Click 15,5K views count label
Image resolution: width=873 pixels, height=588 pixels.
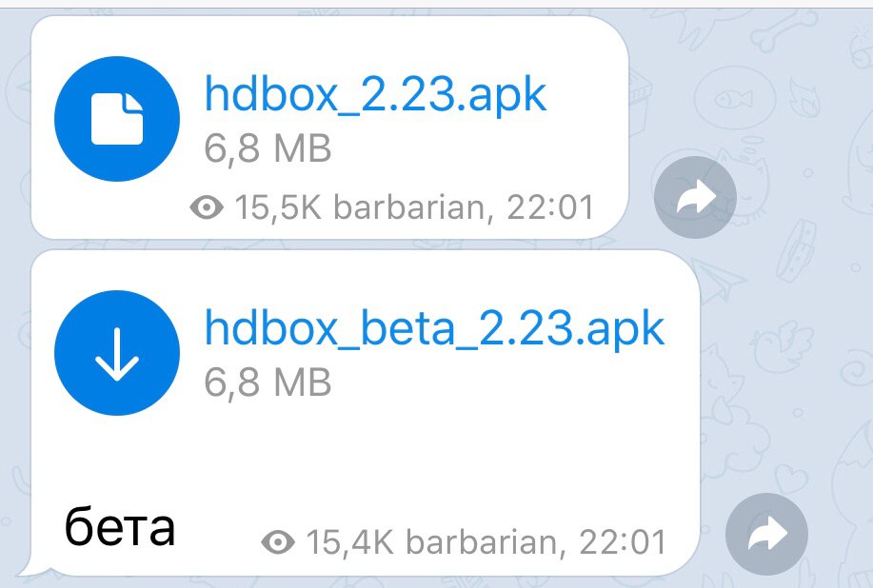tap(278, 207)
